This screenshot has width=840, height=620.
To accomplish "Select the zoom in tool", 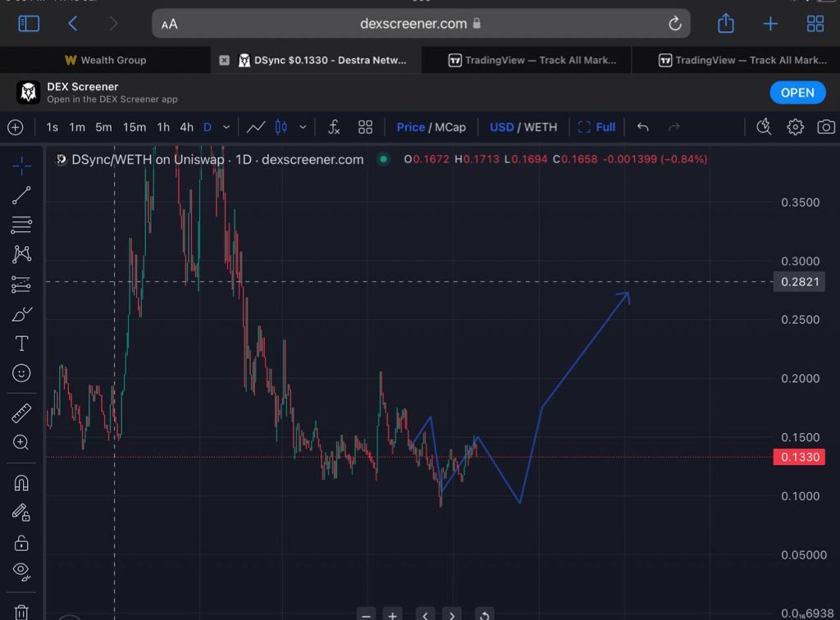I will click(21, 442).
